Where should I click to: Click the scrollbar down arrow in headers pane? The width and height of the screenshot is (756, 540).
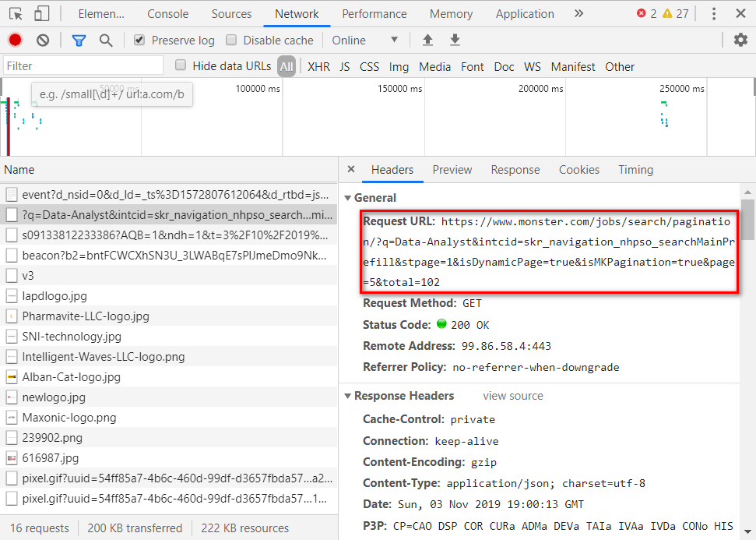pos(747,531)
